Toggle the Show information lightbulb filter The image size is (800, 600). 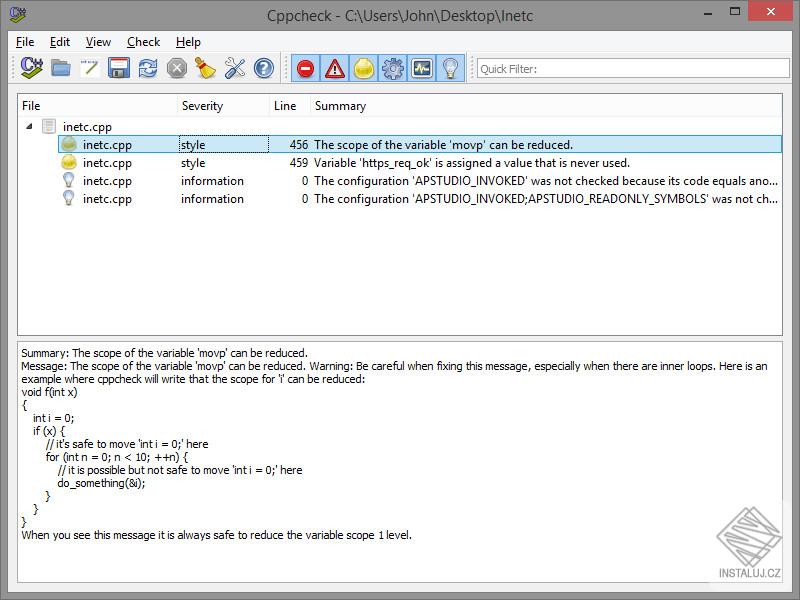coord(451,68)
